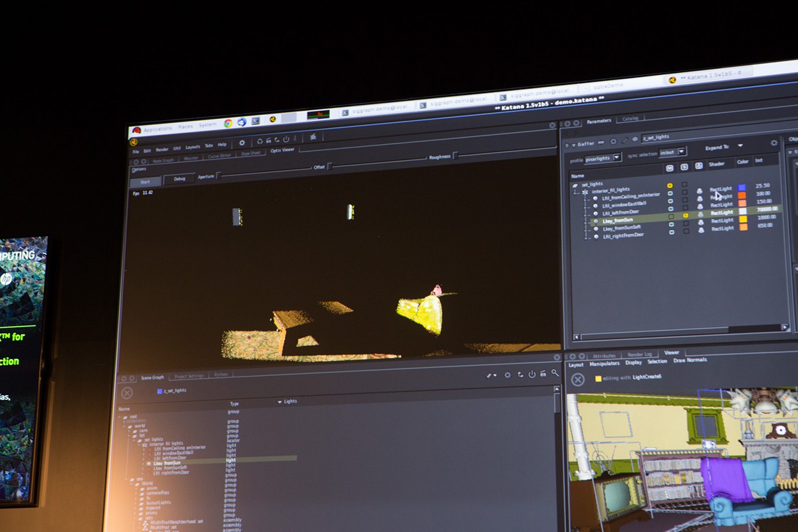Click the solo column header icon

(684, 167)
